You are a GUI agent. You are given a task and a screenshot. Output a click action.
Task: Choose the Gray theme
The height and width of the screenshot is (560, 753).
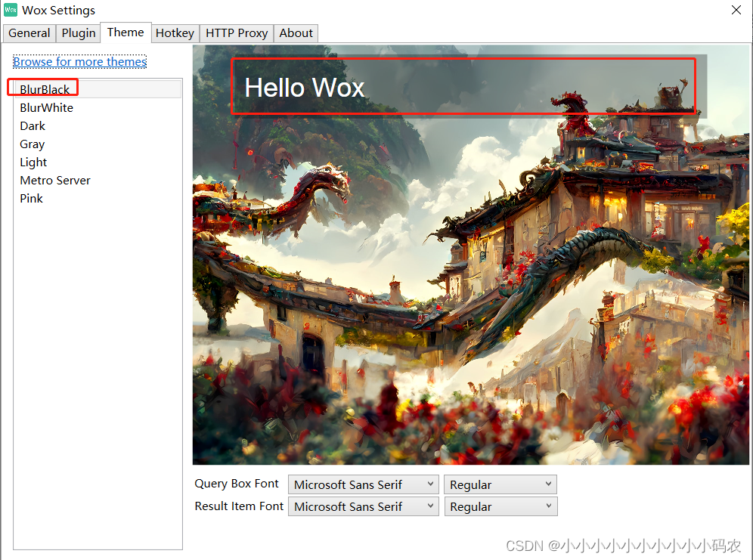click(x=98, y=144)
